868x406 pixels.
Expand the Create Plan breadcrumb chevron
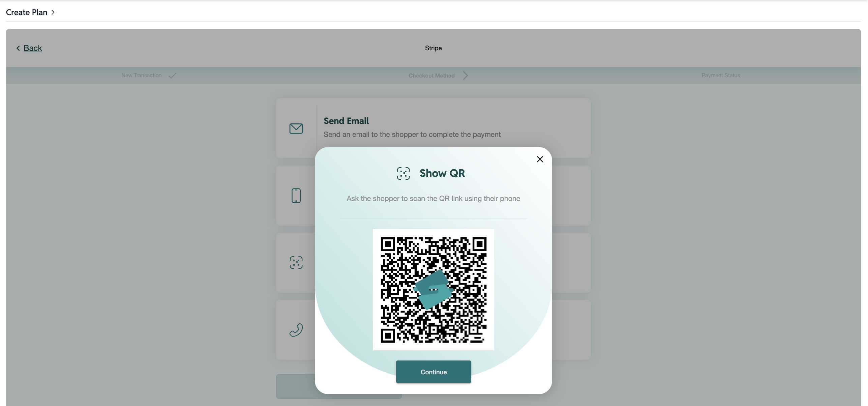click(53, 12)
